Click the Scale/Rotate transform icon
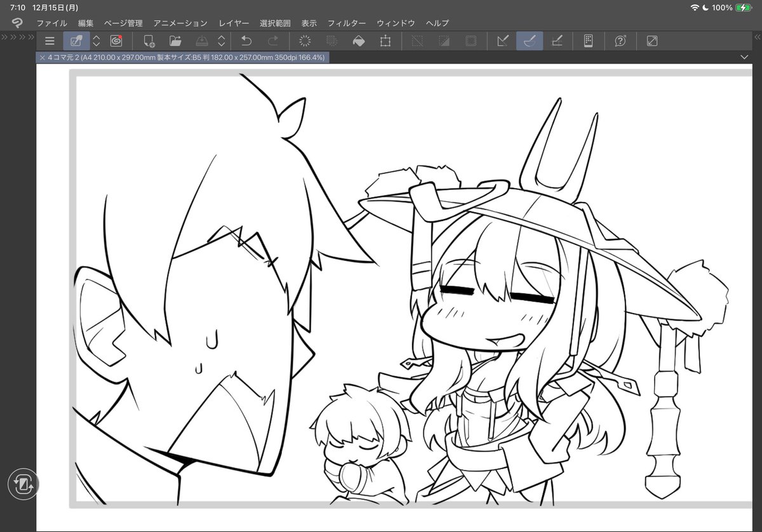 pyautogui.click(x=385, y=41)
